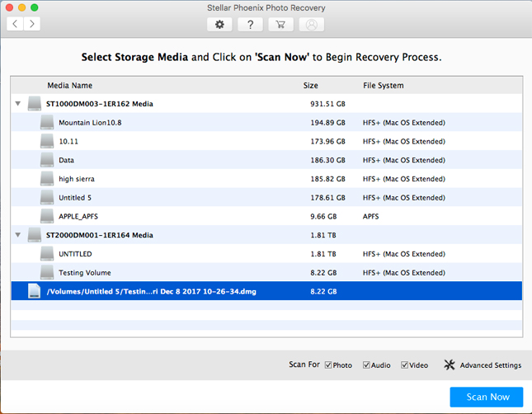532x414 pixels.
Task: Click the Testing Volume drive icon
Action: (x=47, y=272)
